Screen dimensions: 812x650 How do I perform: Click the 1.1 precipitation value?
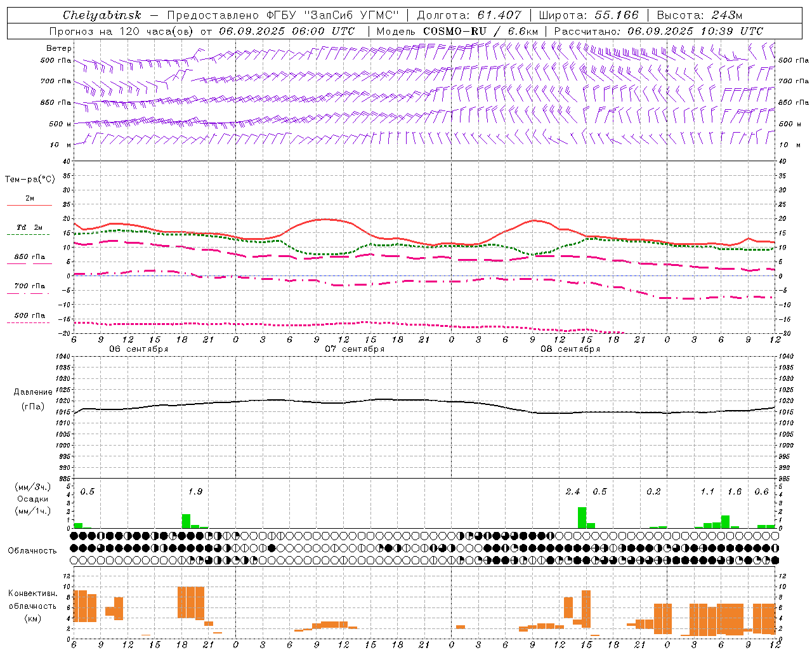(707, 491)
